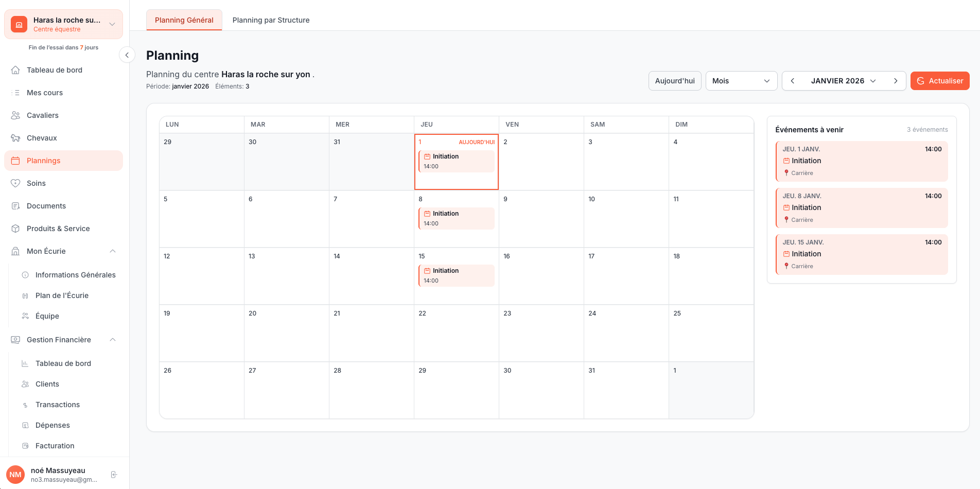Image resolution: width=980 pixels, height=489 pixels.
Task: Open Produits & Service box icon
Action: click(15, 229)
